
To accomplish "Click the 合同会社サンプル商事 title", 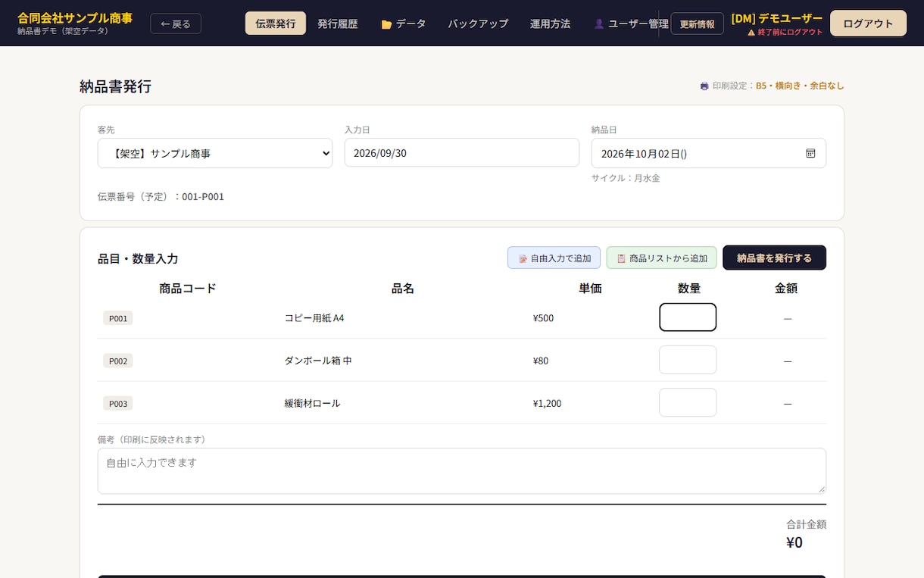I will (x=75, y=17).
